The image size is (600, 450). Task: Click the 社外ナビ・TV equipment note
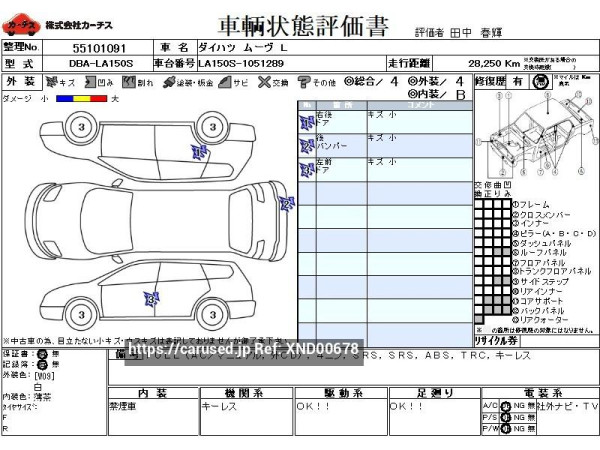pos(568,406)
